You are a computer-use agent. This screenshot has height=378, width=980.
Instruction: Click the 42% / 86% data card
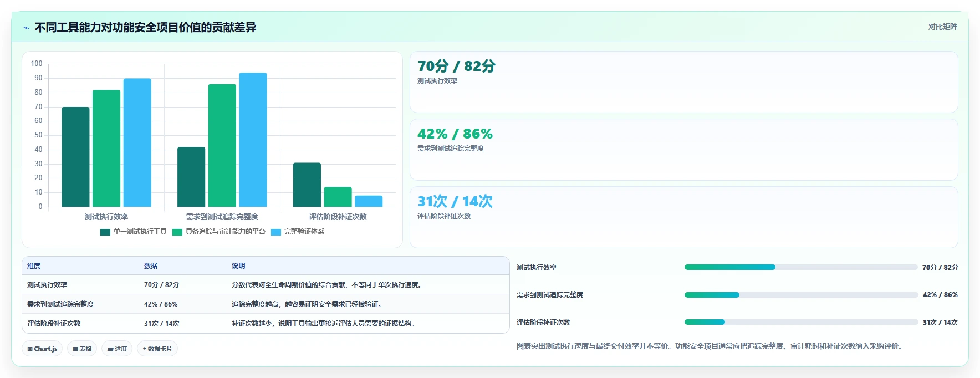pos(683,150)
